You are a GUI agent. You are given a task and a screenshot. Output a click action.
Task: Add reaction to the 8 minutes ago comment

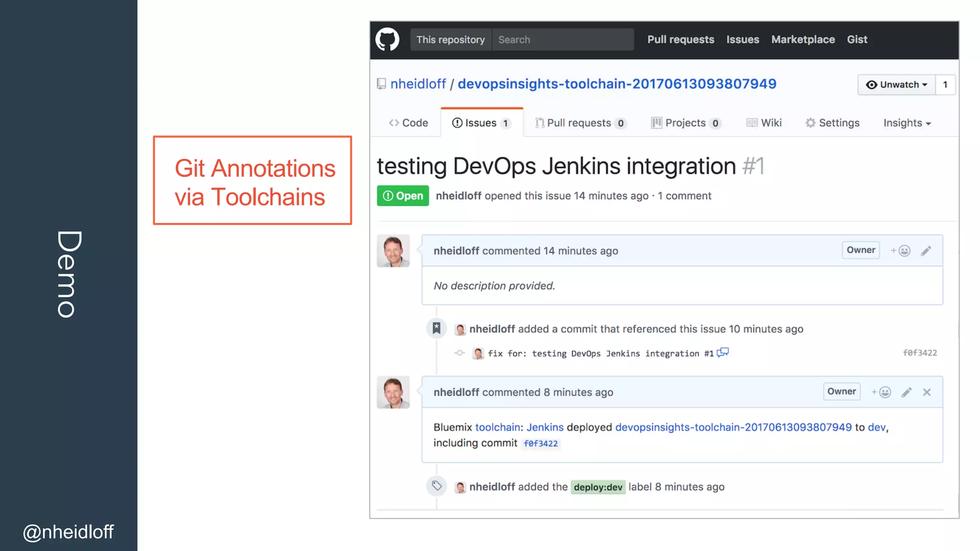pyautogui.click(x=881, y=392)
